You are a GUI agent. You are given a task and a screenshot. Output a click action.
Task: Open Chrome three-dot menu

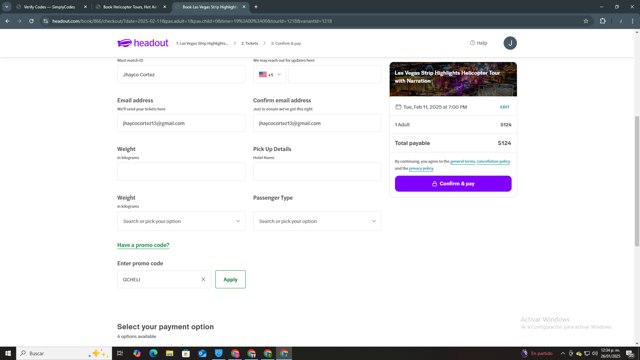[633, 21]
